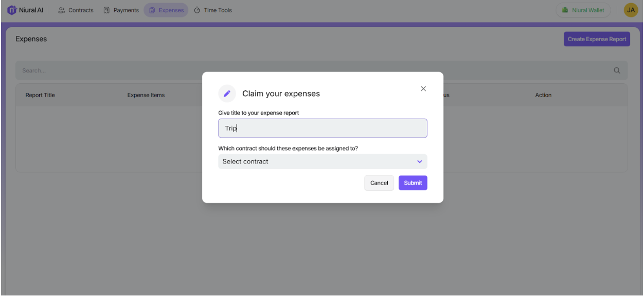Viewport: 644px width, 297px height.
Task: Click the Niural AI logo icon
Action: pyautogui.click(x=12, y=10)
